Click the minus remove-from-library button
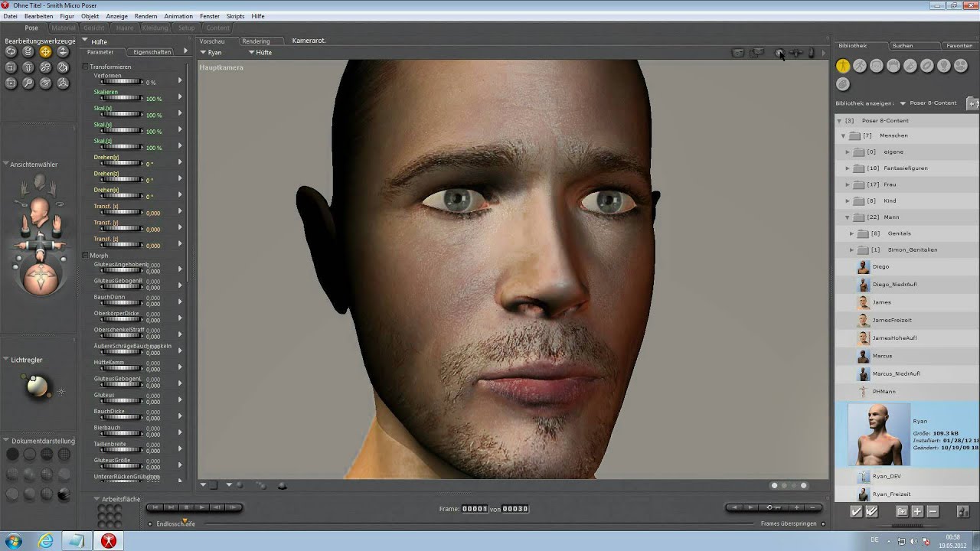The image size is (980, 551). coord(933,511)
